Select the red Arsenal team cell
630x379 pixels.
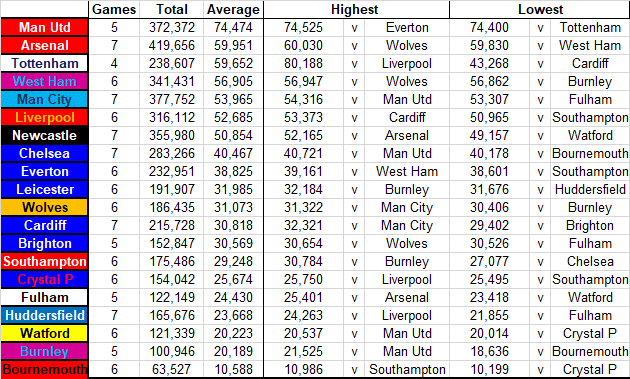click(x=44, y=45)
